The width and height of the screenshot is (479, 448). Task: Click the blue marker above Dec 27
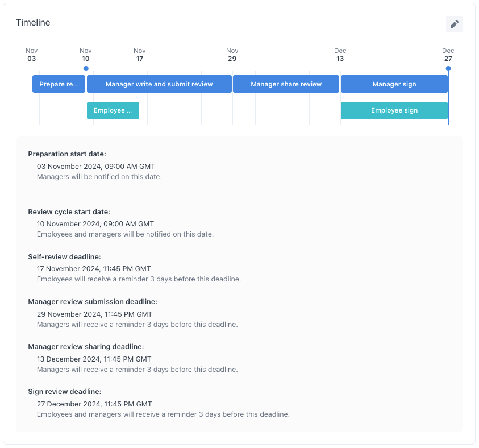(448, 68)
